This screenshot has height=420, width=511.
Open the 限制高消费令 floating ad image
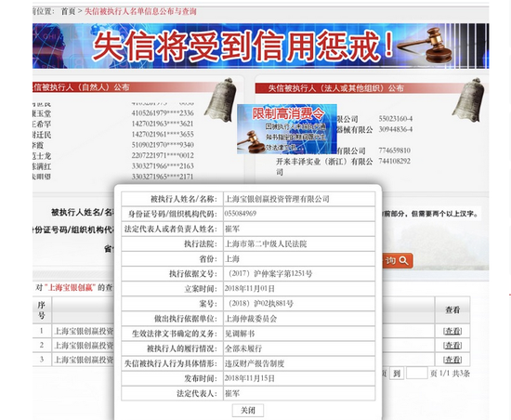coord(287,129)
